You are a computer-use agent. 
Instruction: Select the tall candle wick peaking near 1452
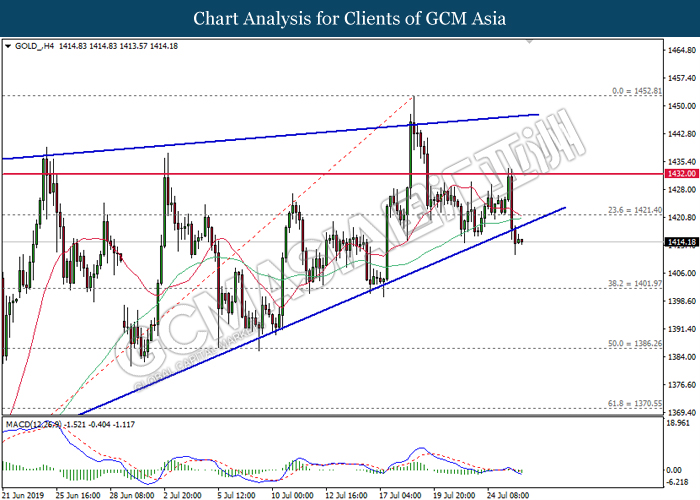(413, 102)
